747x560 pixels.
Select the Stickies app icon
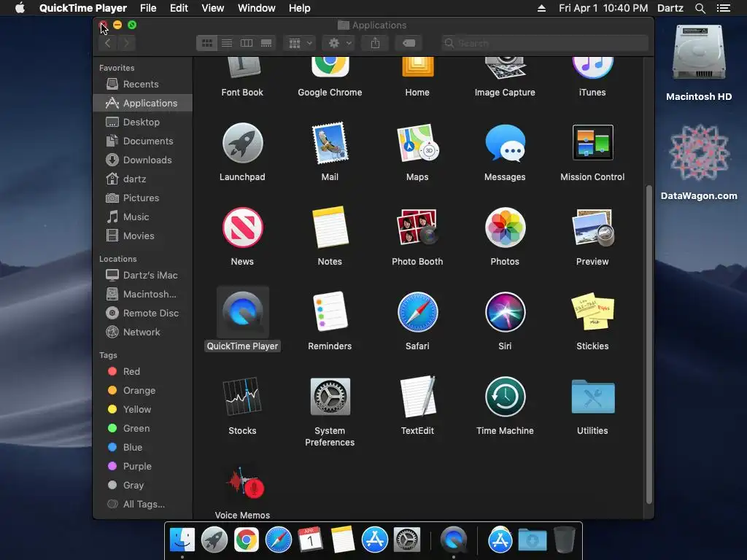[592, 311]
